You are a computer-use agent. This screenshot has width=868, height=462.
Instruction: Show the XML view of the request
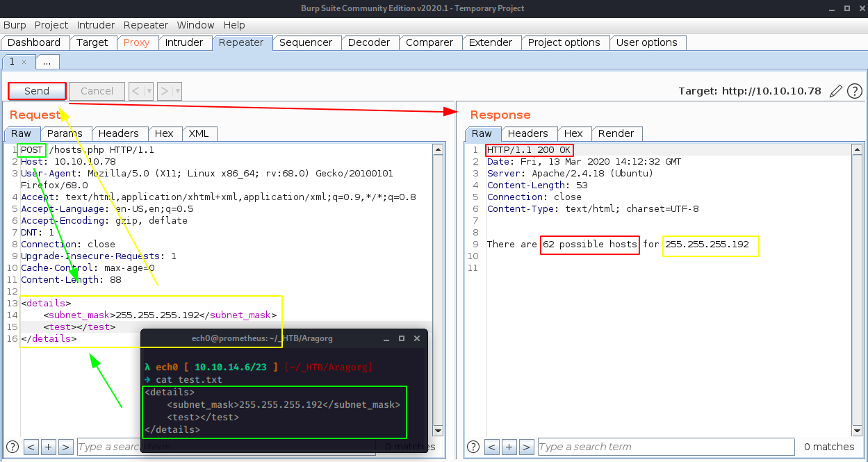pyautogui.click(x=199, y=133)
